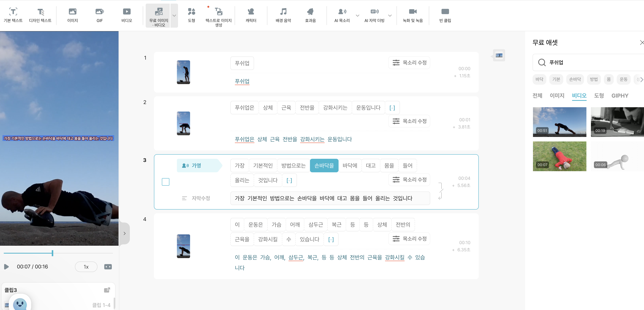Select the 기본 텍스트 tool
Screen dimensions: 644x310
(x=13, y=15)
